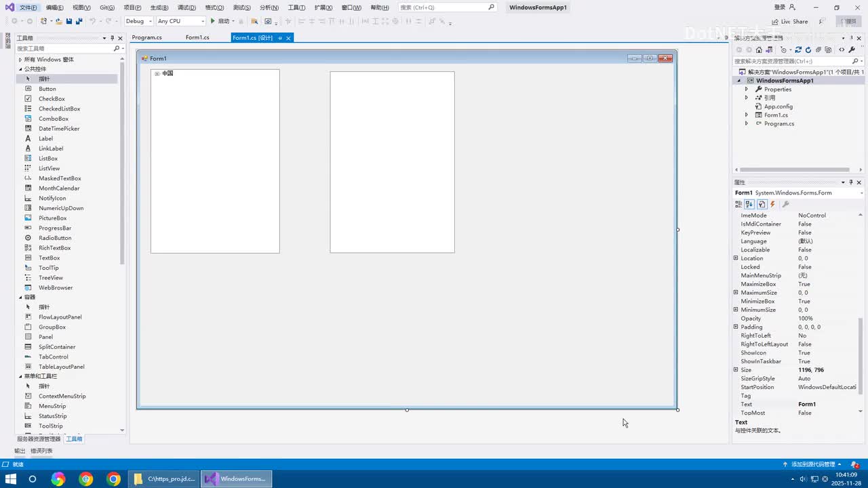Close the Form1.cs design tab
This screenshot has width=868, height=488.
coord(288,38)
